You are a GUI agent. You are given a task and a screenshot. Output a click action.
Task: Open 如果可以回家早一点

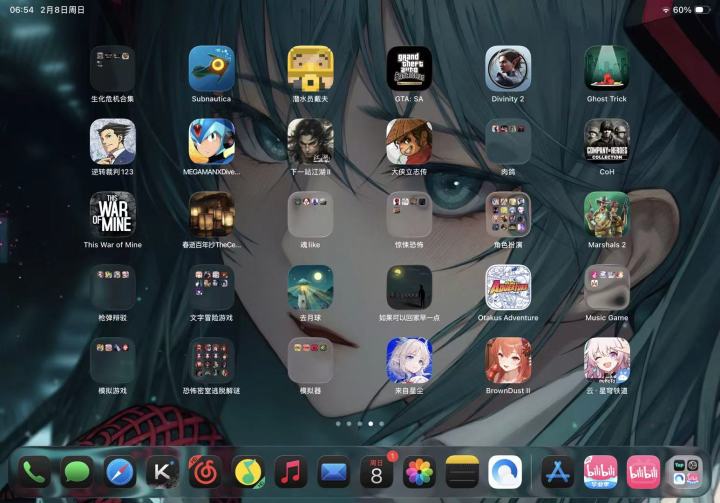point(409,288)
